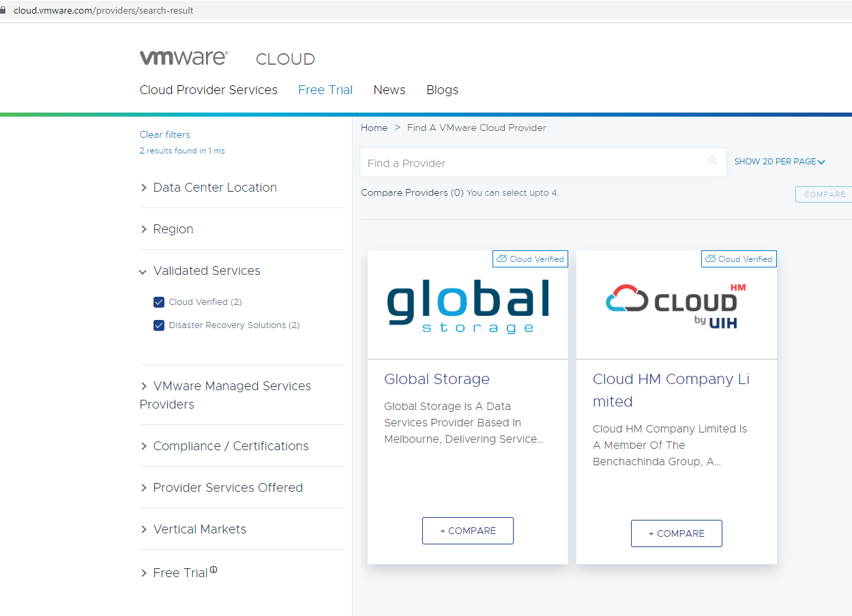Image resolution: width=852 pixels, height=616 pixels.
Task: Add Cloud HM Company to compare
Action: pos(677,533)
